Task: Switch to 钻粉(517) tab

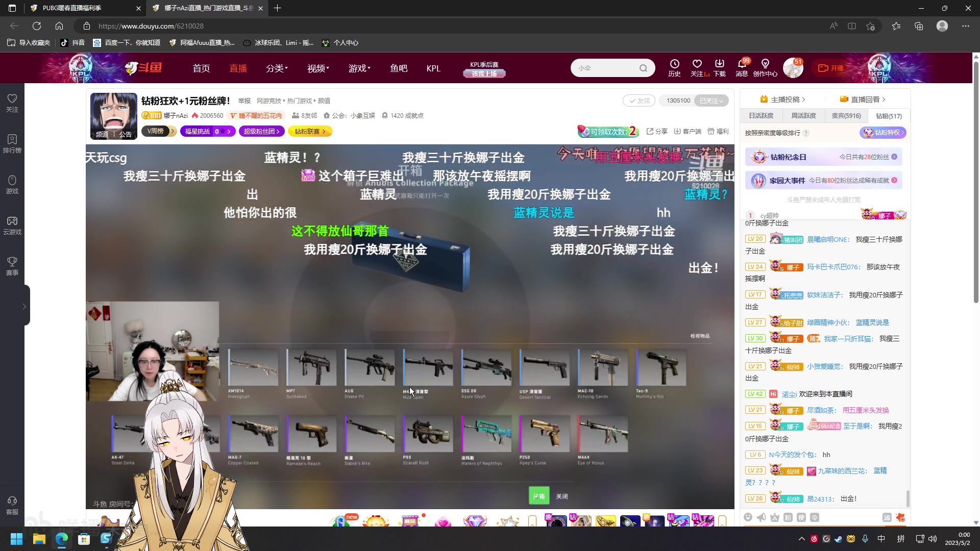Action: click(889, 116)
